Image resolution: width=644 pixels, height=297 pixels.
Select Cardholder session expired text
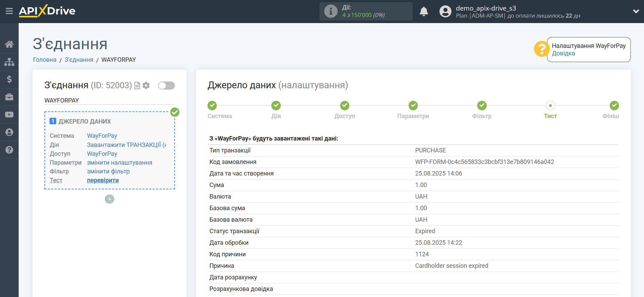451,266
